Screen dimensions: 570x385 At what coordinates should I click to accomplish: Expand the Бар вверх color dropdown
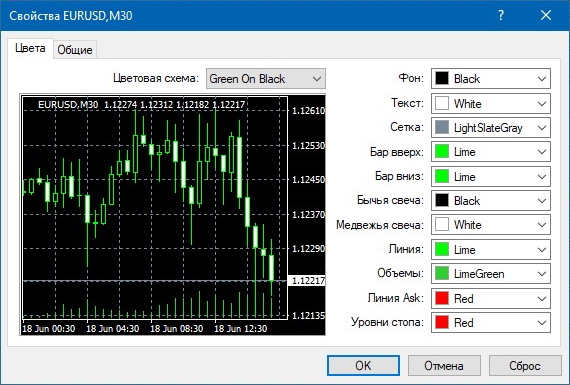[491, 152]
